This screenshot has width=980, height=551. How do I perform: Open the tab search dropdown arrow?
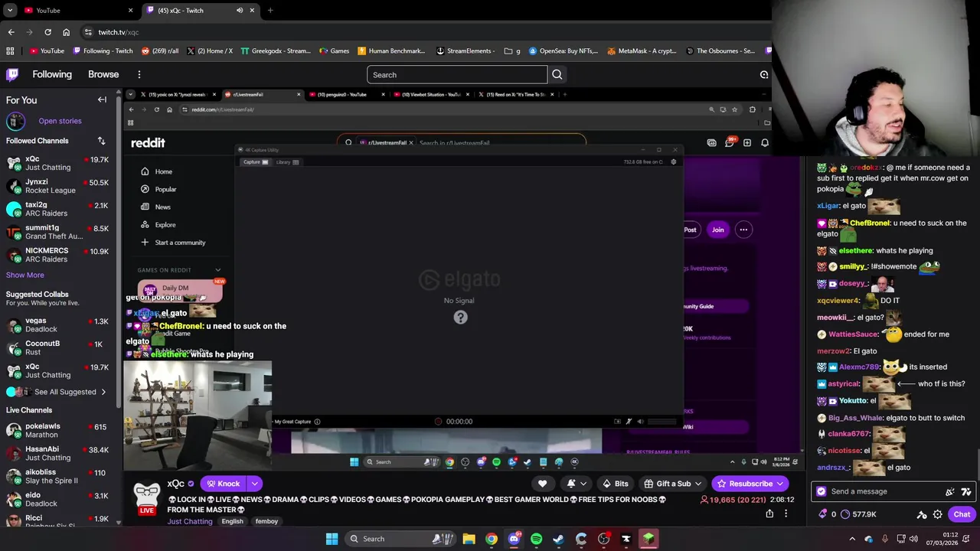10,10
